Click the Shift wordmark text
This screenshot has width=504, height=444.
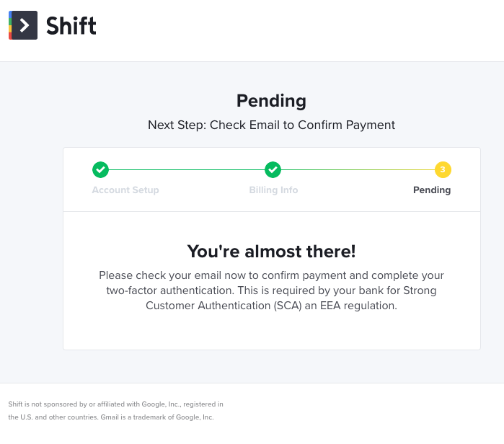[71, 26]
